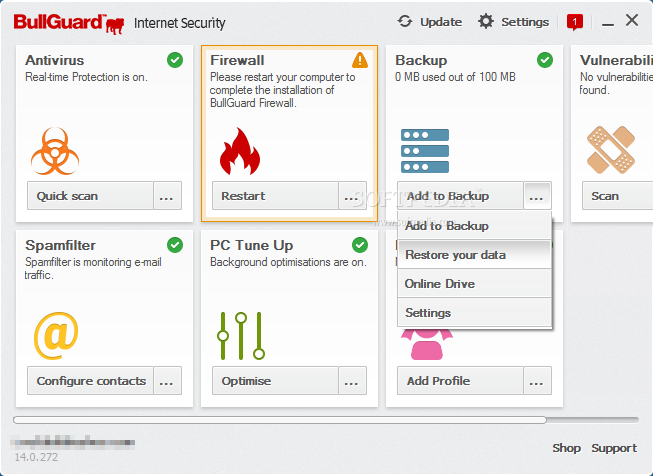Open Settings from the header text
The width and height of the screenshot is (653, 476).
(525, 22)
